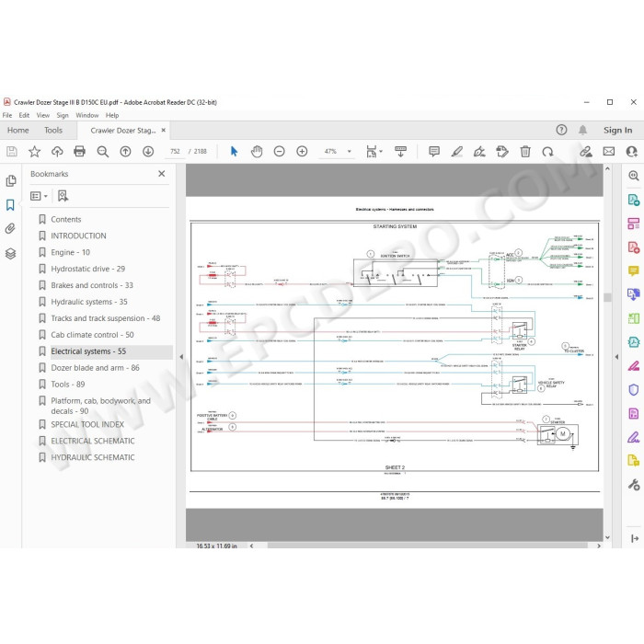Open the Edit menu
Screen dimensions: 644x644
tap(24, 115)
